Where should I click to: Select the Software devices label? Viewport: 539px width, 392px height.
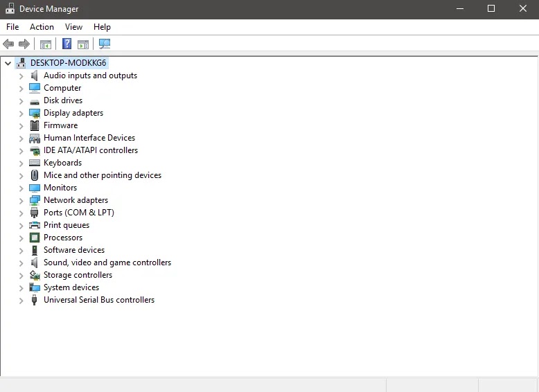[x=74, y=250]
